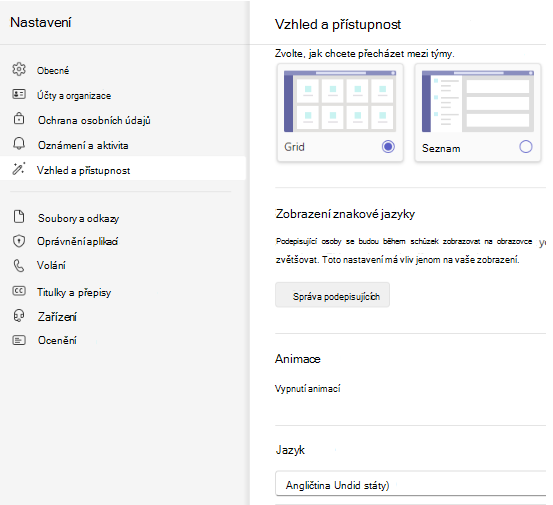Click the CC icon for Titulky a přepisy
The width and height of the screenshot is (553, 505).
pos(19,291)
